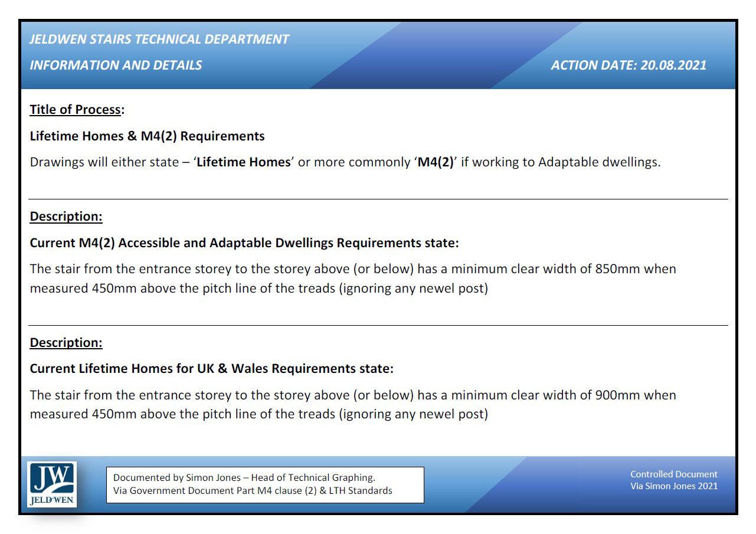This screenshot has width=756, height=534.
Task: Select 'JELDWEN STAIRS TECHNICAL DEPARTMENT' header text
Action: [159, 40]
